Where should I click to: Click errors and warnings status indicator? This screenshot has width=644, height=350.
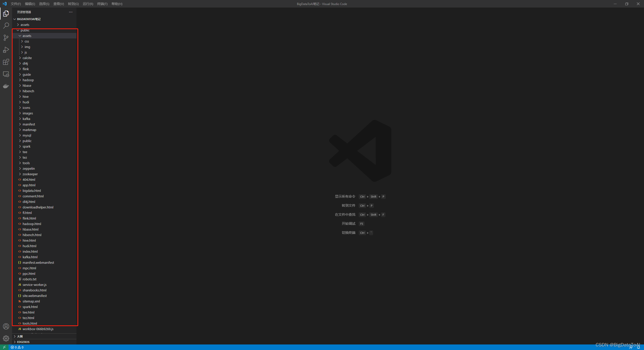[x=17, y=347]
